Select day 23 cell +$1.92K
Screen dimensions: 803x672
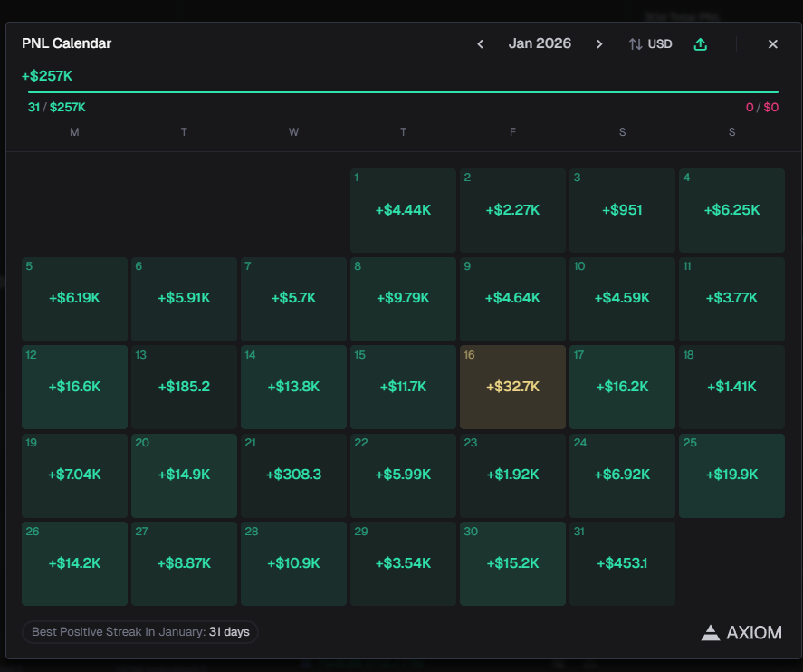point(512,475)
